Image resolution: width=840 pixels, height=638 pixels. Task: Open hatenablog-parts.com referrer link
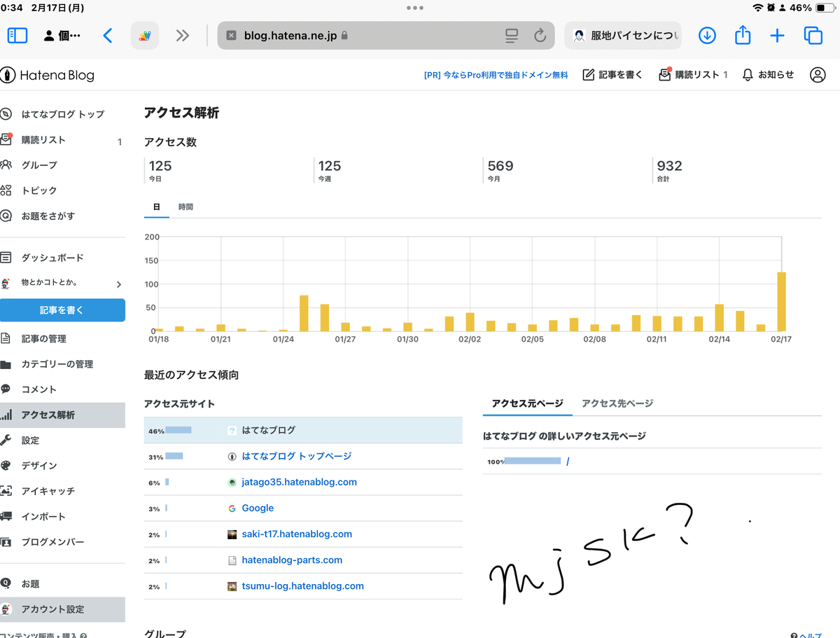[x=292, y=560]
